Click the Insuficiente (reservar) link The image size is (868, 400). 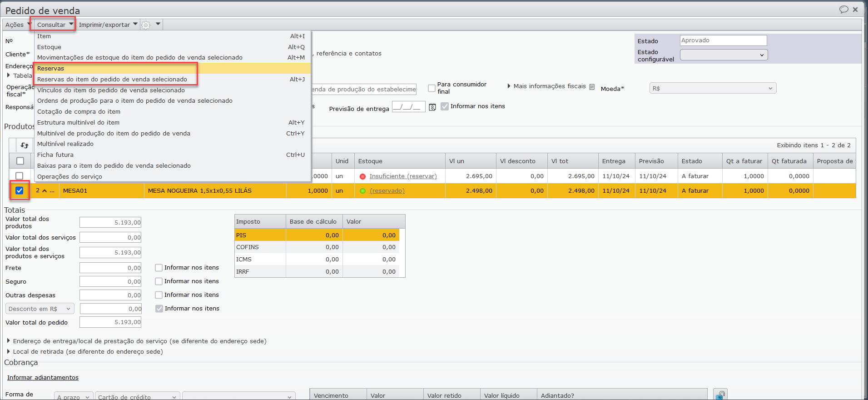coord(403,176)
